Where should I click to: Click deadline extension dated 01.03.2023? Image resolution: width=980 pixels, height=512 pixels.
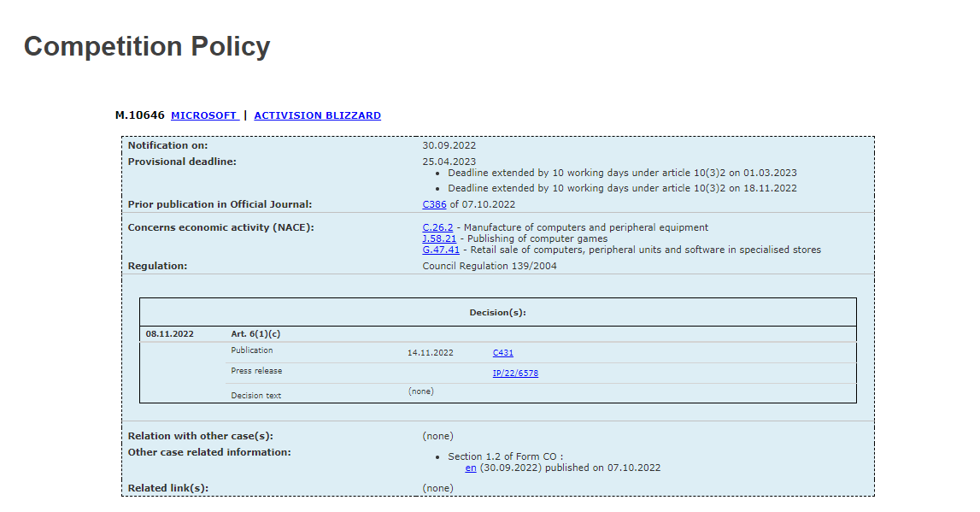pyautogui.click(x=623, y=174)
